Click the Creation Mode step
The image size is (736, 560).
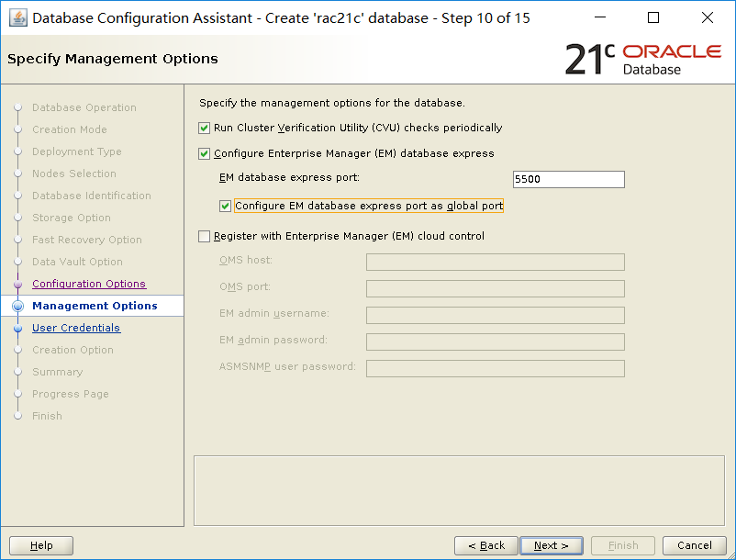[70, 129]
